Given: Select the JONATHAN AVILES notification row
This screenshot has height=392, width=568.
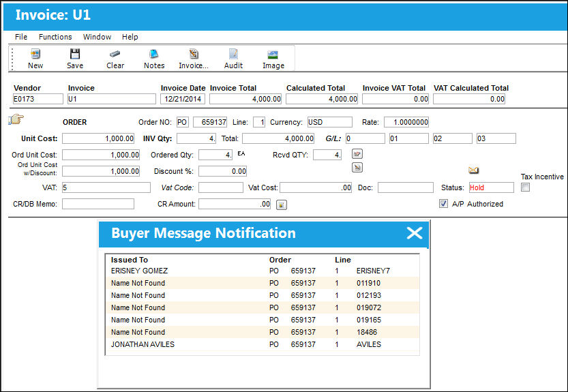Looking at the screenshot, I should click(263, 344).
